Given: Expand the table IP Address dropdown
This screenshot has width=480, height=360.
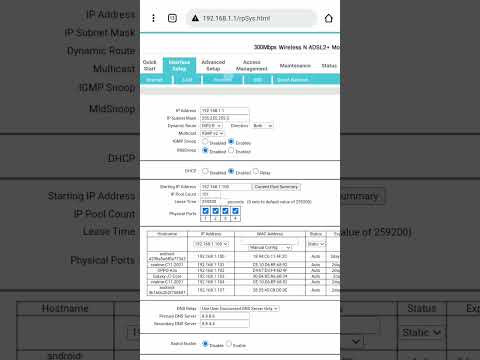Looking at the screenshot, I should pyautogui.click(x=211, y=244).
